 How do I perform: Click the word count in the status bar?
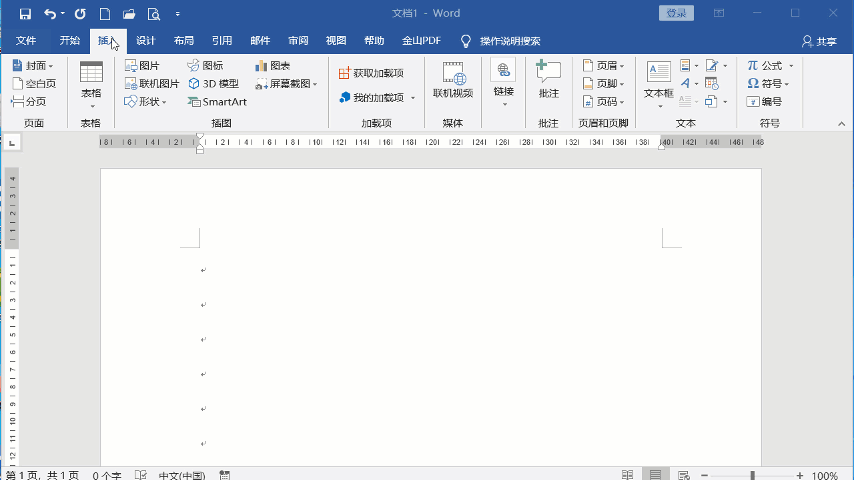[107, 475]
